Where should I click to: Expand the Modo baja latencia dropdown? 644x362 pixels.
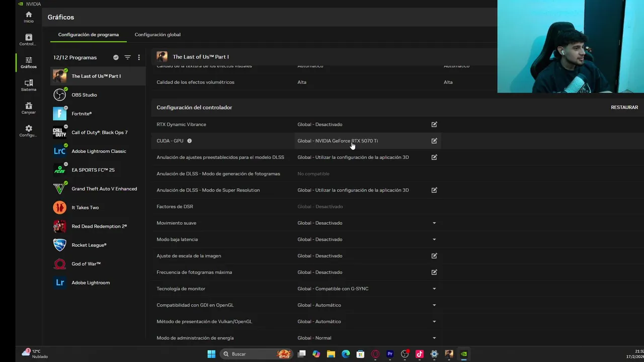434,239
